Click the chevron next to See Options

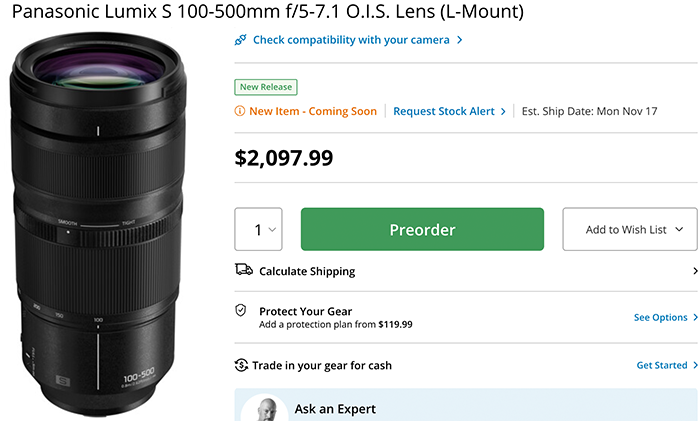coord(695,317)
